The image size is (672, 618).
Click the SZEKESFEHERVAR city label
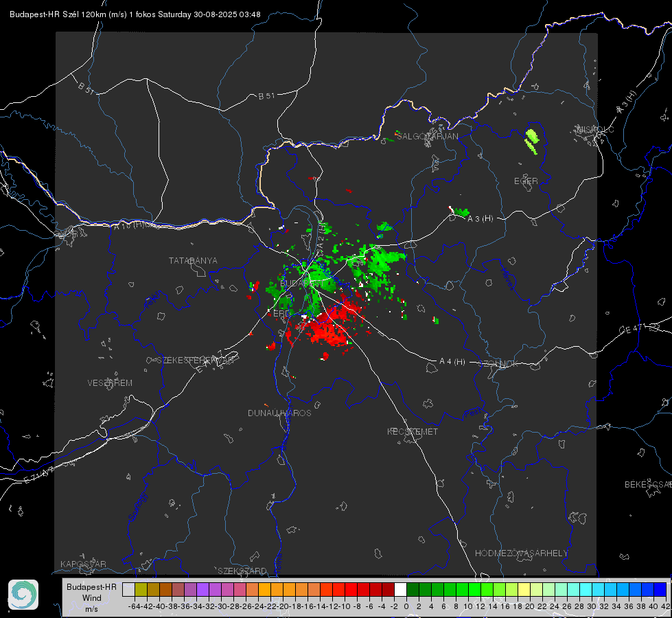195,360
